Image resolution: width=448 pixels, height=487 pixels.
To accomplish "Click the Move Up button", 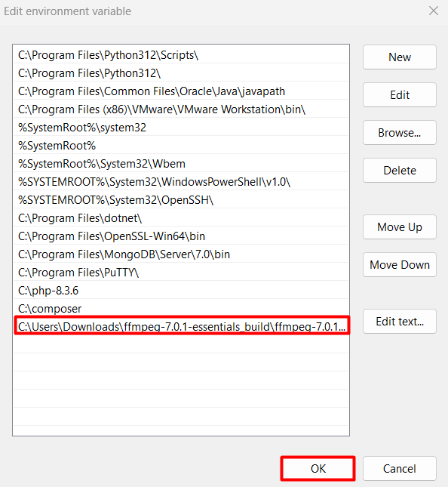I will pos(400,227).
